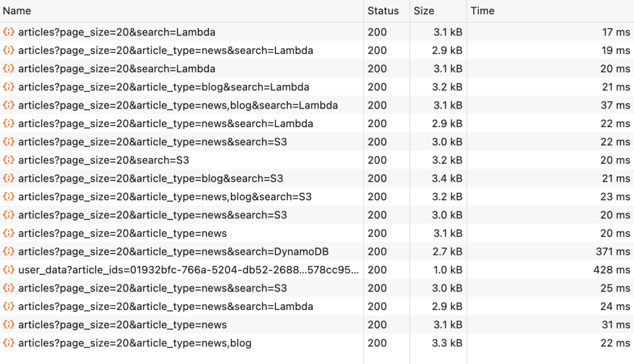Click the icon for the news,blog&search=Lambda request
Screen dimensions: 634x364
9,105
